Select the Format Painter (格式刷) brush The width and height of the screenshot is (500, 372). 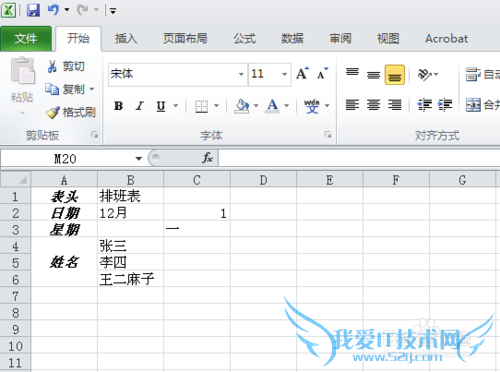point(71,112)
